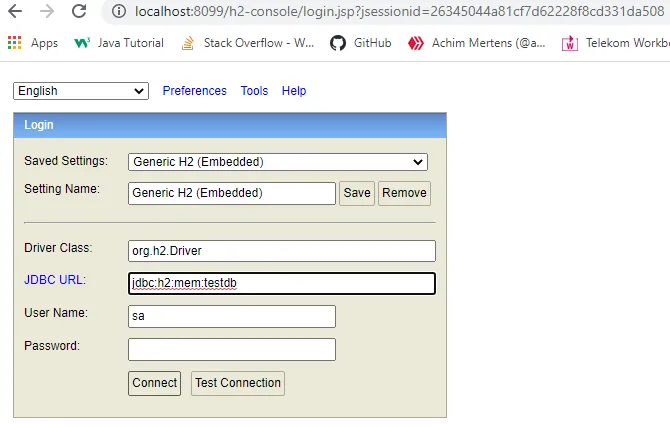Image resolution: width=670 pixels, height=427 pixels.
Task: Click the address bar URL
Action: click(x=399, y=11)
